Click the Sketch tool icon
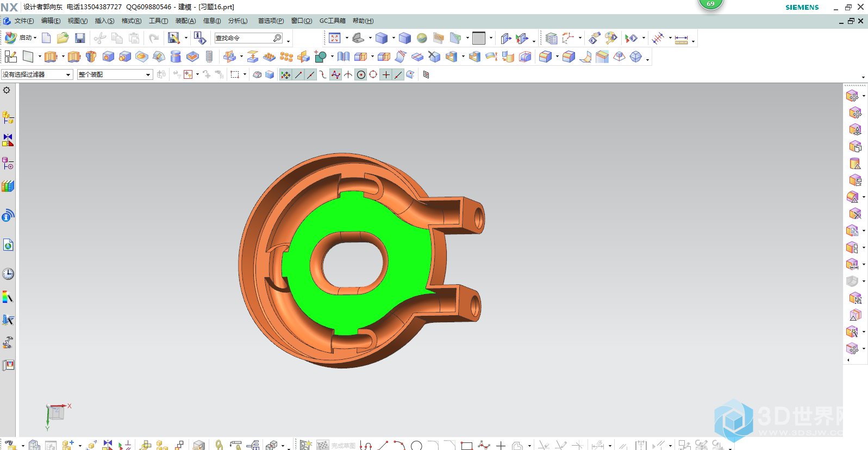 (11, 57)
